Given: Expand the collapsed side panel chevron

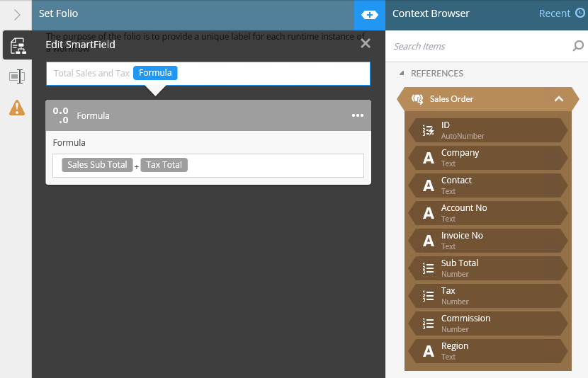Looking at the screenshot, I should (17, 15).
